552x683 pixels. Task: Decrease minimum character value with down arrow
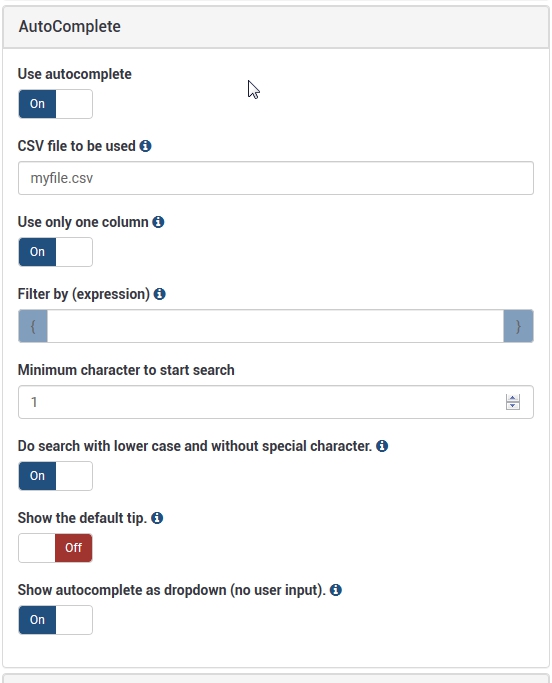tap(513, 406)
